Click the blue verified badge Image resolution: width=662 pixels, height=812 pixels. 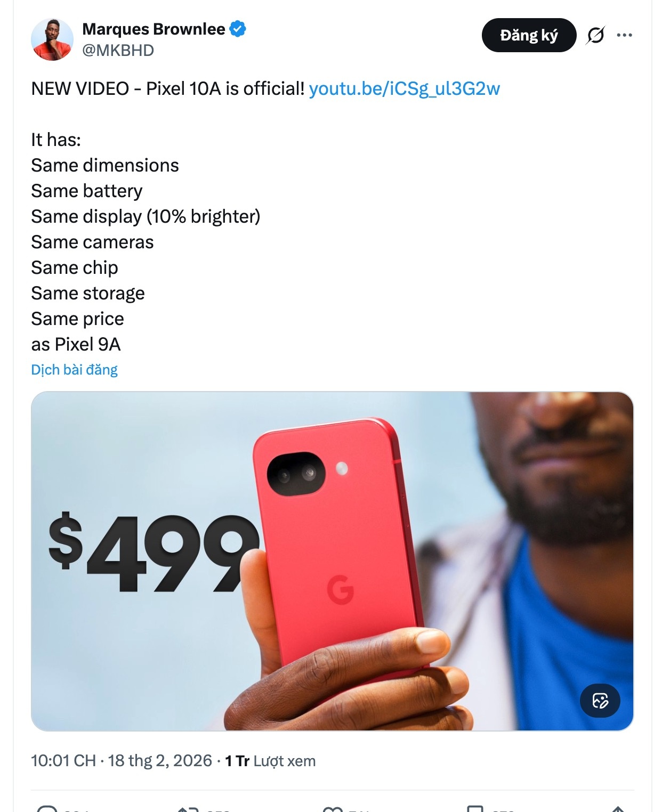coord(238,29)
